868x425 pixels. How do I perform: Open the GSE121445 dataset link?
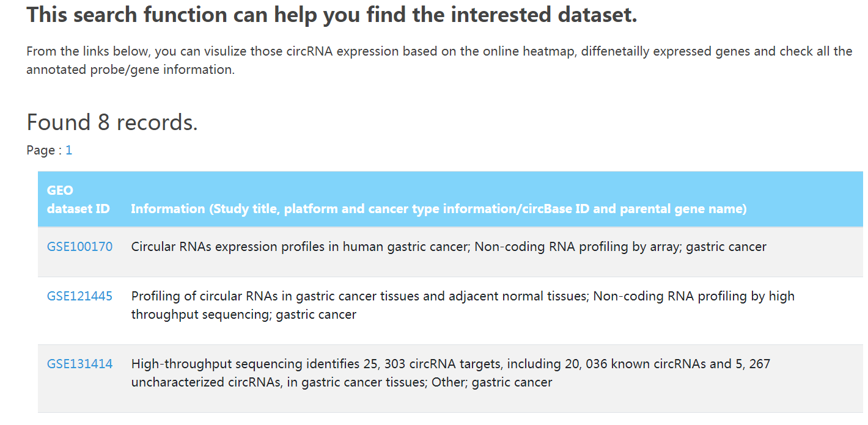(x=79, y=296)
